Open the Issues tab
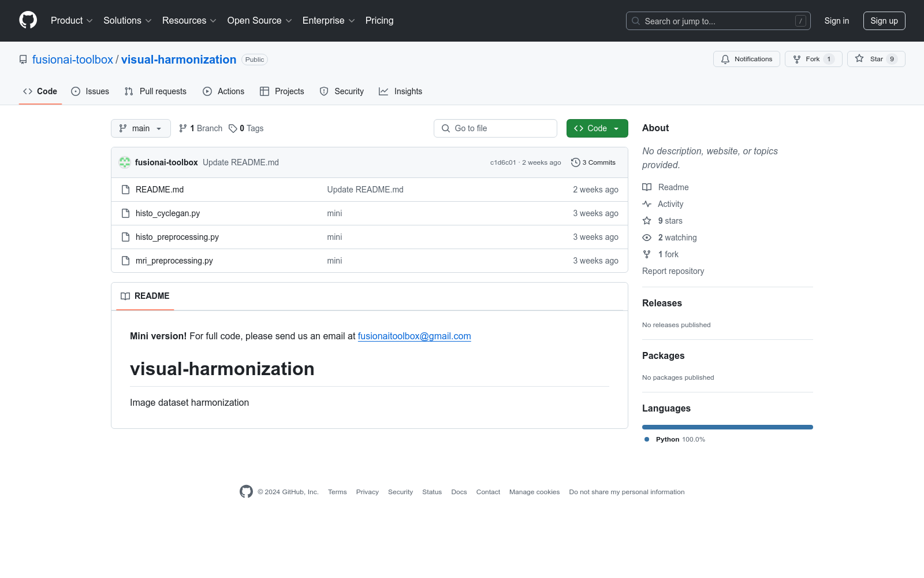This screenshot has height=578, width=924. coord(90,91)
